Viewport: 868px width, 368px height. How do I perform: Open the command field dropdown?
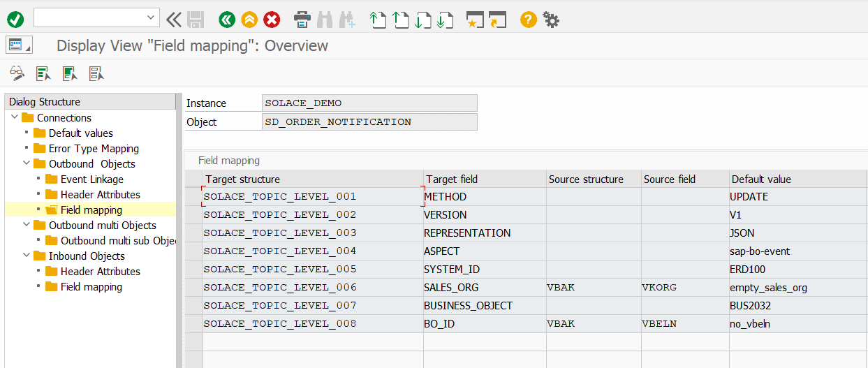point(152,18)
